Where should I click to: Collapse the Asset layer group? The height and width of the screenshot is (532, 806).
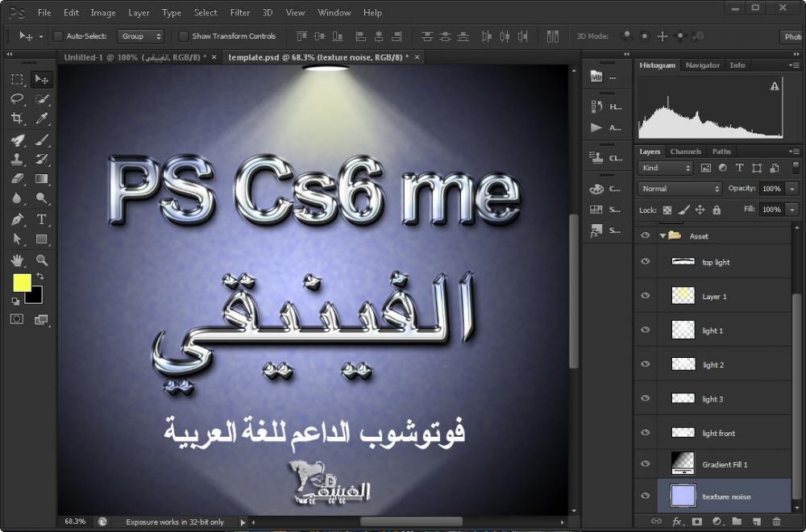tap(663, 235)
